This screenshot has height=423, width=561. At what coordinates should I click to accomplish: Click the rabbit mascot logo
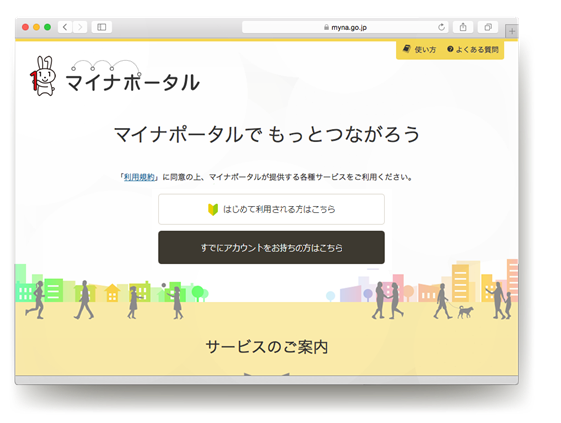[x=43, y=76]
